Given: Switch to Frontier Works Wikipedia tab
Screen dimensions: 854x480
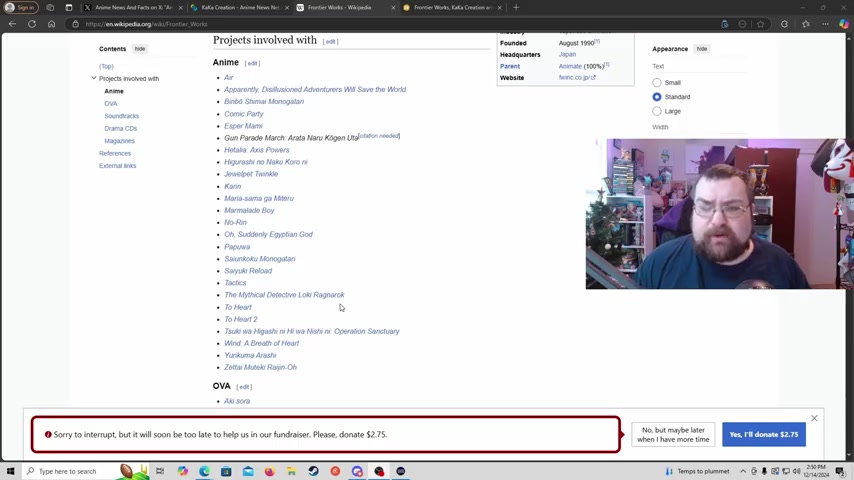Looking at the screenshot, I should coord(345,8).
